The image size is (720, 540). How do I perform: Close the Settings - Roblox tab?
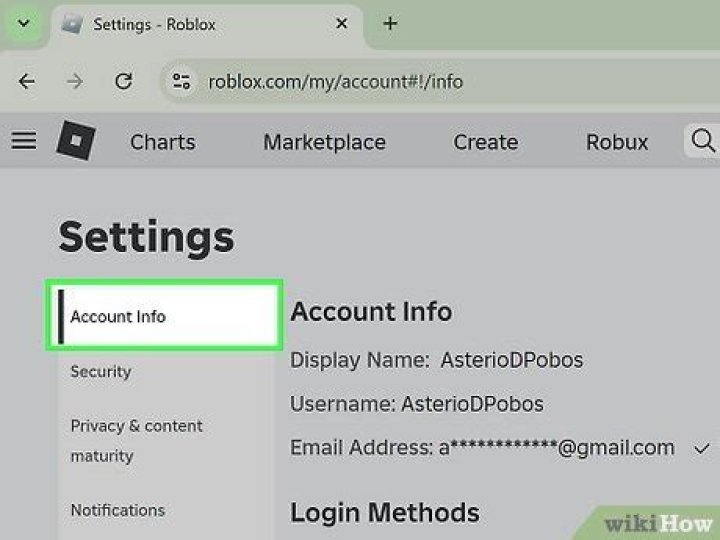[341, 24]
